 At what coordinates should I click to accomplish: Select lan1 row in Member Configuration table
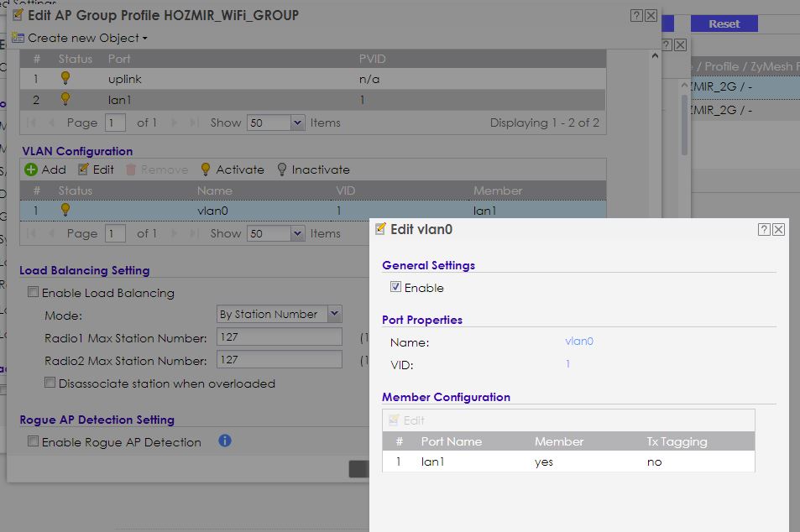[568, 462]
